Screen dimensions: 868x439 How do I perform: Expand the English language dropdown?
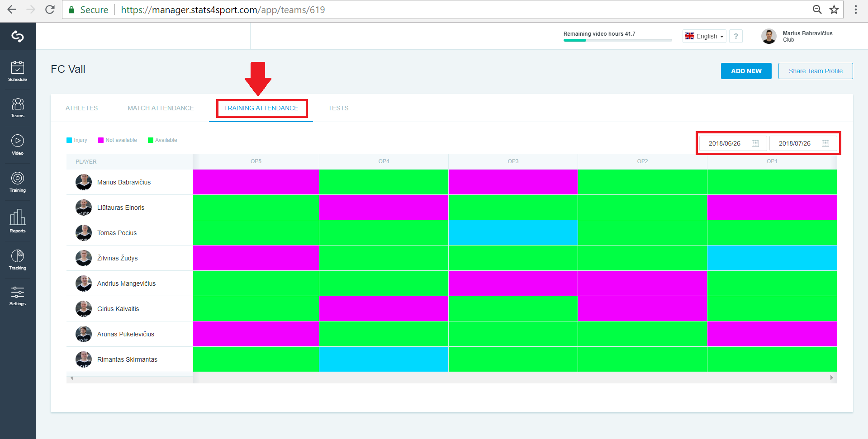point(704,36)
